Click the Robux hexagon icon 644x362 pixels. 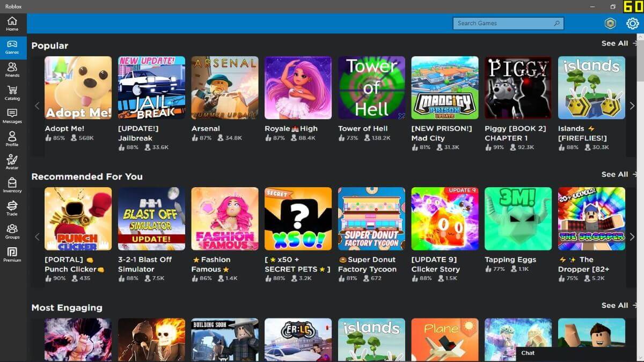(x=610, y=23)
